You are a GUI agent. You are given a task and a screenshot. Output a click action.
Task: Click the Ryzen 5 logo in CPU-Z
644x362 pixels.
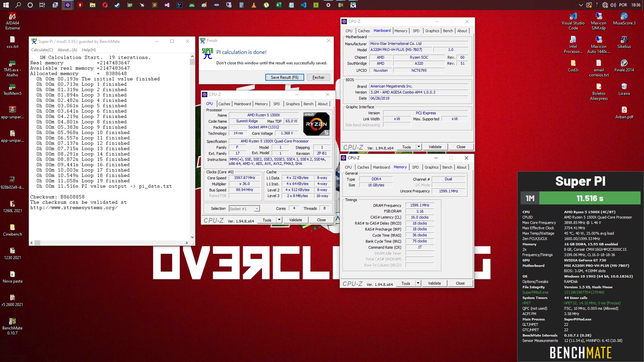316,124
